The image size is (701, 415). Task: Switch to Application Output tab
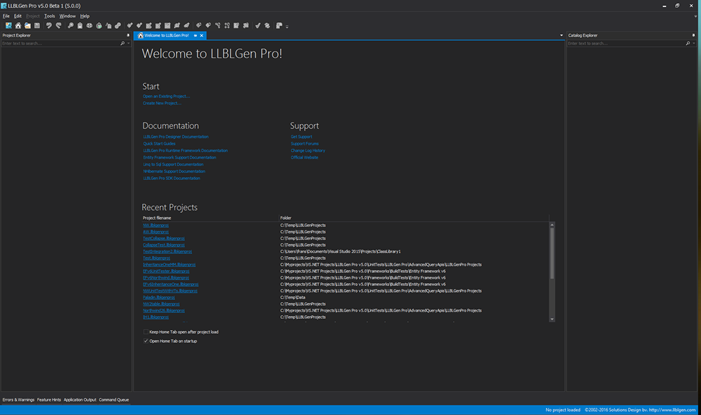(80, 400)
